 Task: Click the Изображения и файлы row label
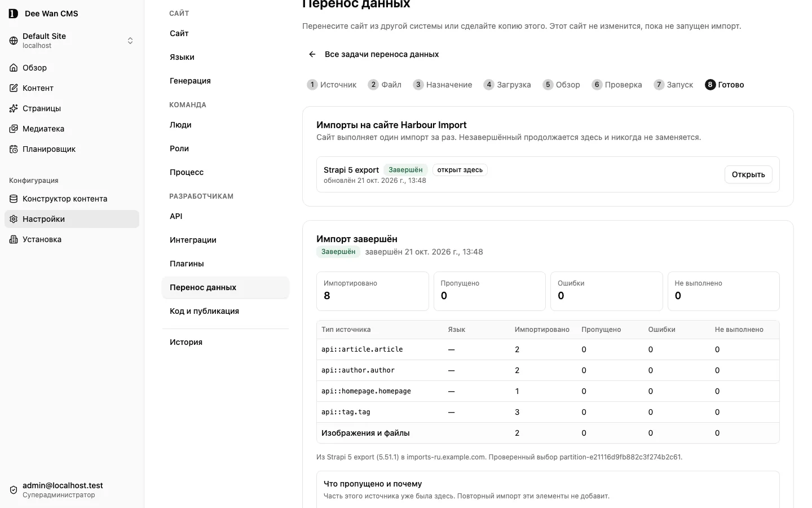[365, 433]
